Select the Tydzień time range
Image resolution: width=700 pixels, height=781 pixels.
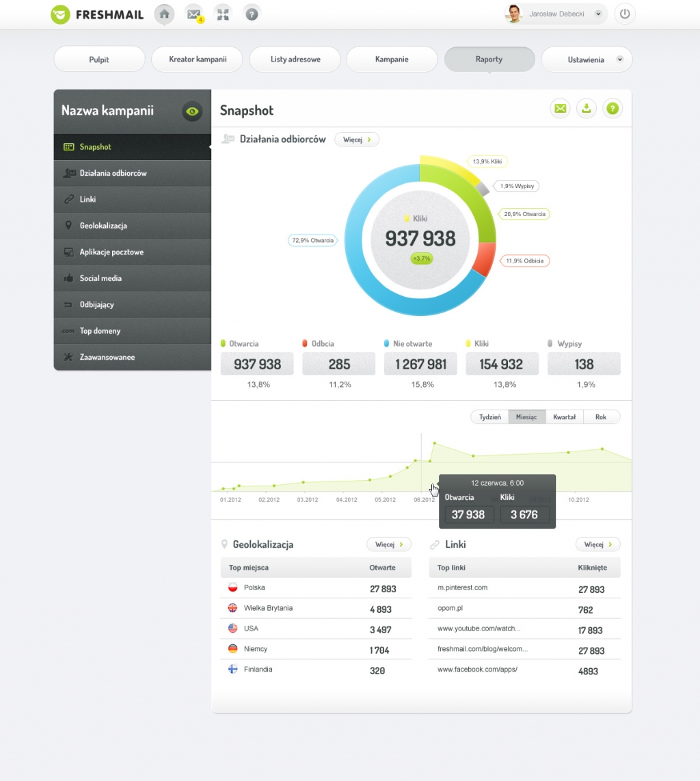[x=489, y=417]
